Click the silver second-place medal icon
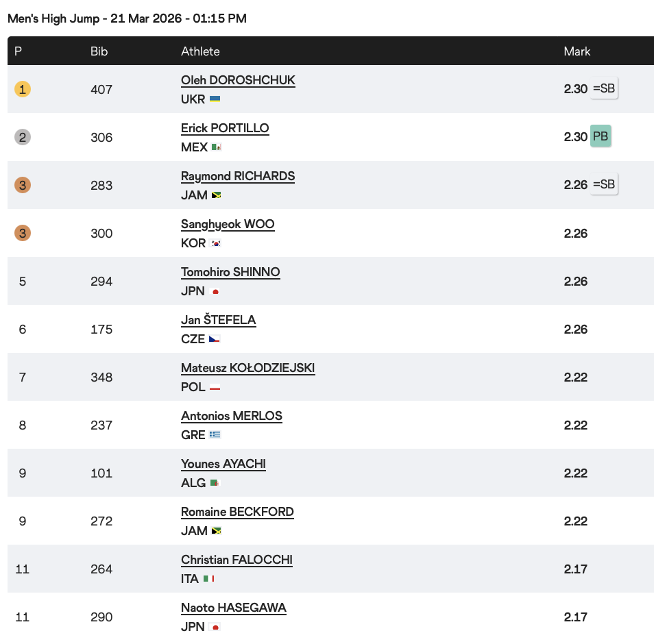Screen dimensions: 654x644 (23, 137)
